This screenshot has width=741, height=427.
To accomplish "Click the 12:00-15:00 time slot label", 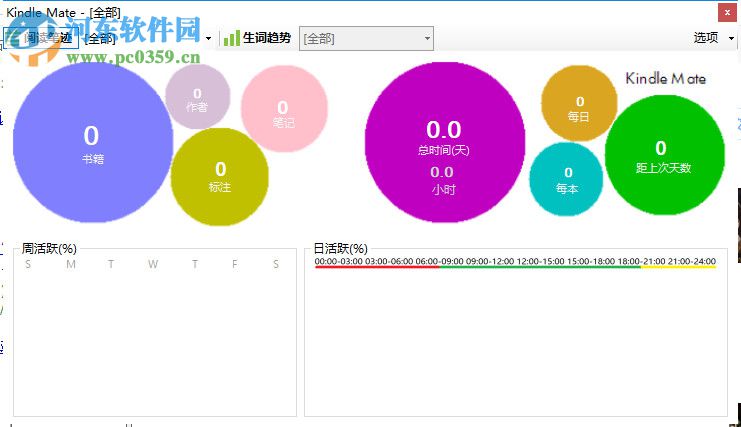I will coord(541,261).
